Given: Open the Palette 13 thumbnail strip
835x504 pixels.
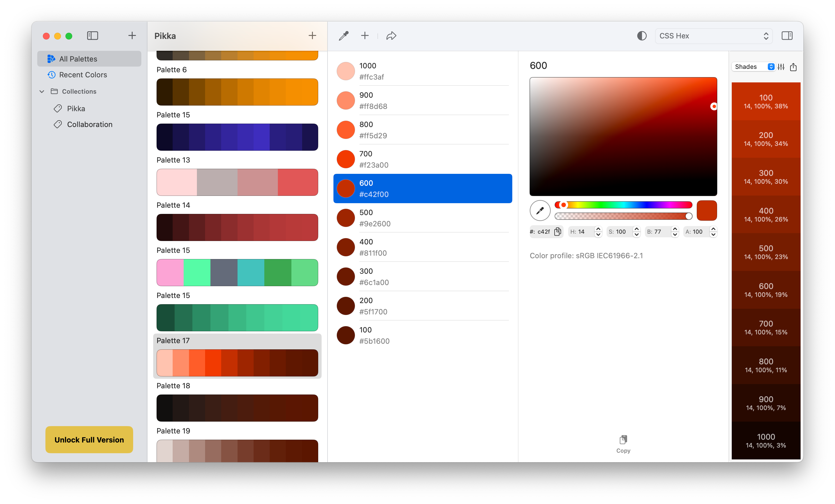Looking at the screenshot, I should [x=237, y=182].
